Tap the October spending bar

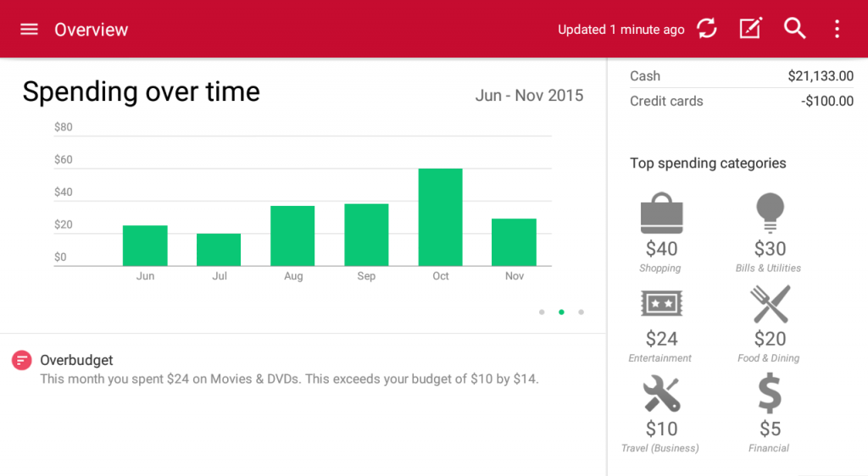pyautogui.click(x=440, y=218)
